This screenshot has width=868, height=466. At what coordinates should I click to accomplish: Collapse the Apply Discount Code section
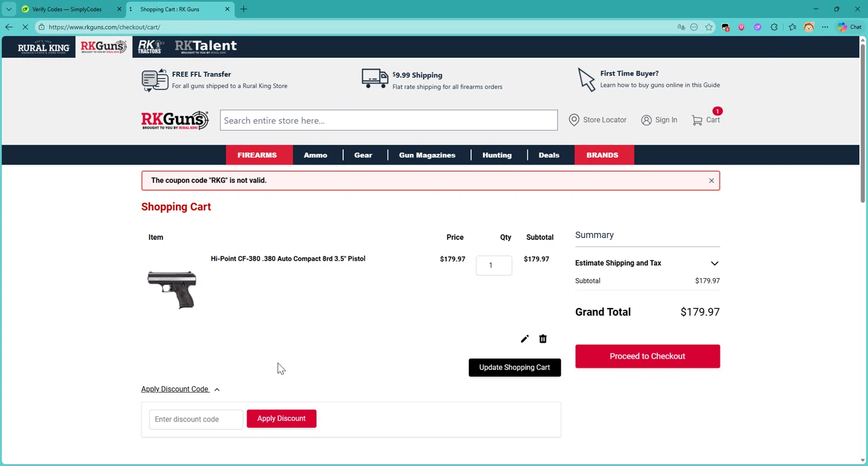coord(181,389)
